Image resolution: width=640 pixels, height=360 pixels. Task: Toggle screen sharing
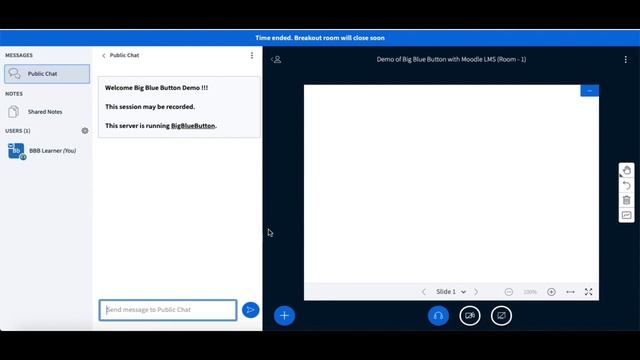(501, 316)
